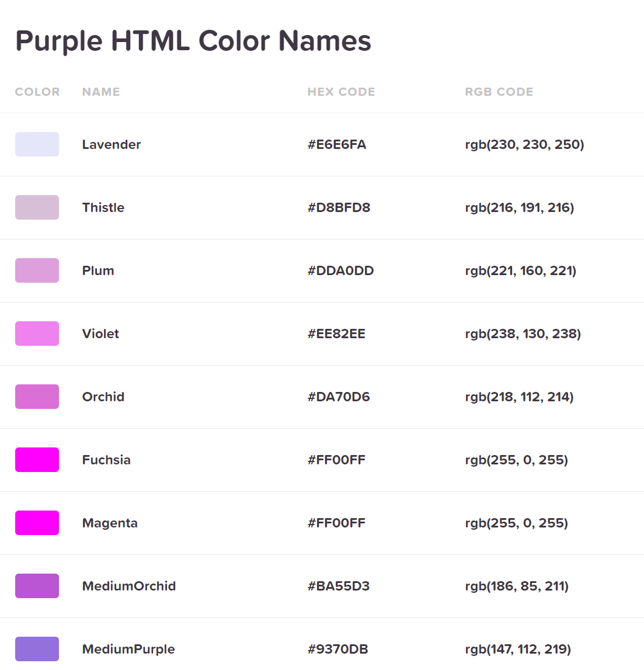Click rgb(186, 85, 211) value

(x=517, y=586)
